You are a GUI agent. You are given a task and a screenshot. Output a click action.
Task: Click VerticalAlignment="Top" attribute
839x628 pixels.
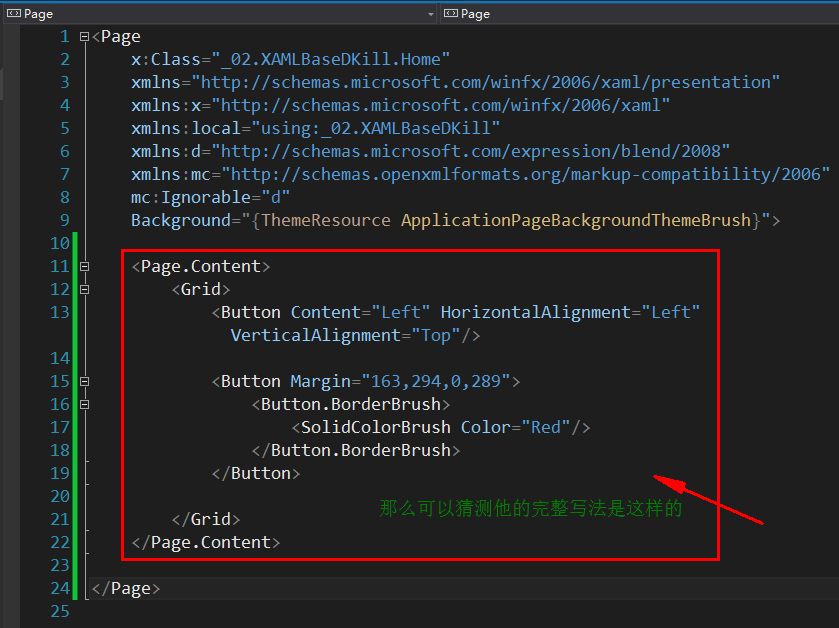tap(346, 335)
